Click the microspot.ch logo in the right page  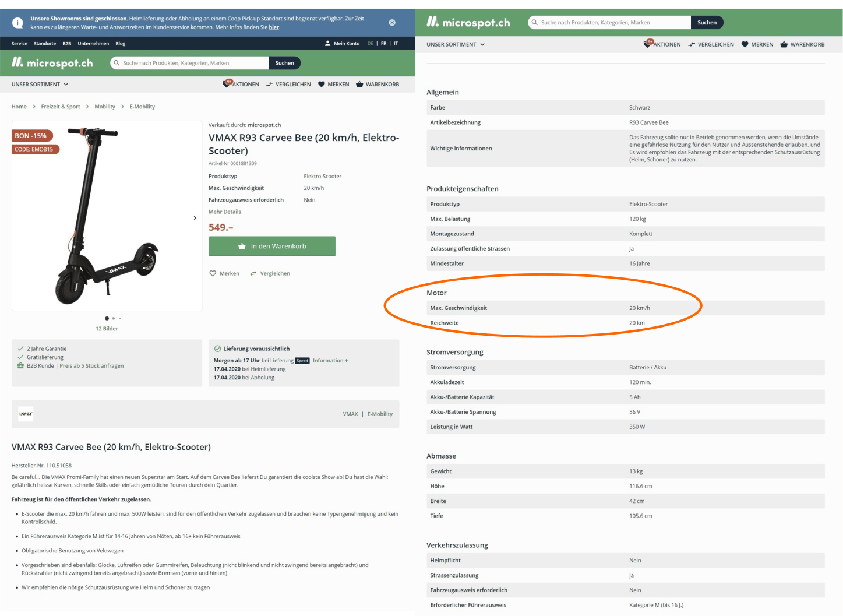tap(468, 22)
